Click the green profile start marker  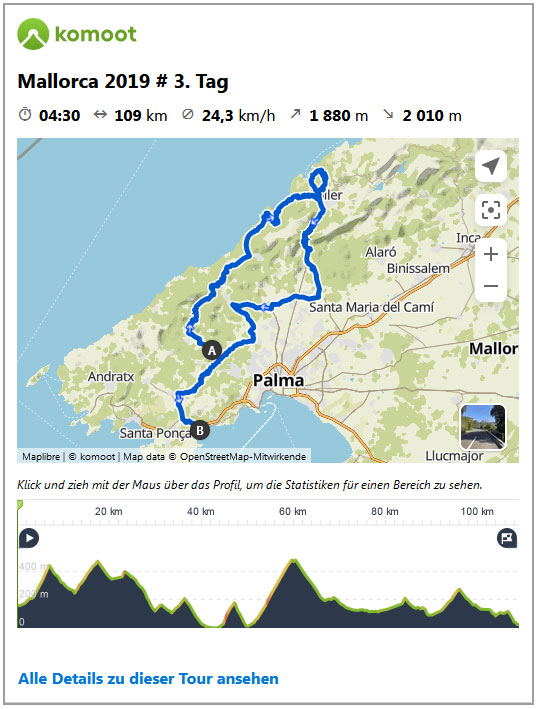pos(19,504)
